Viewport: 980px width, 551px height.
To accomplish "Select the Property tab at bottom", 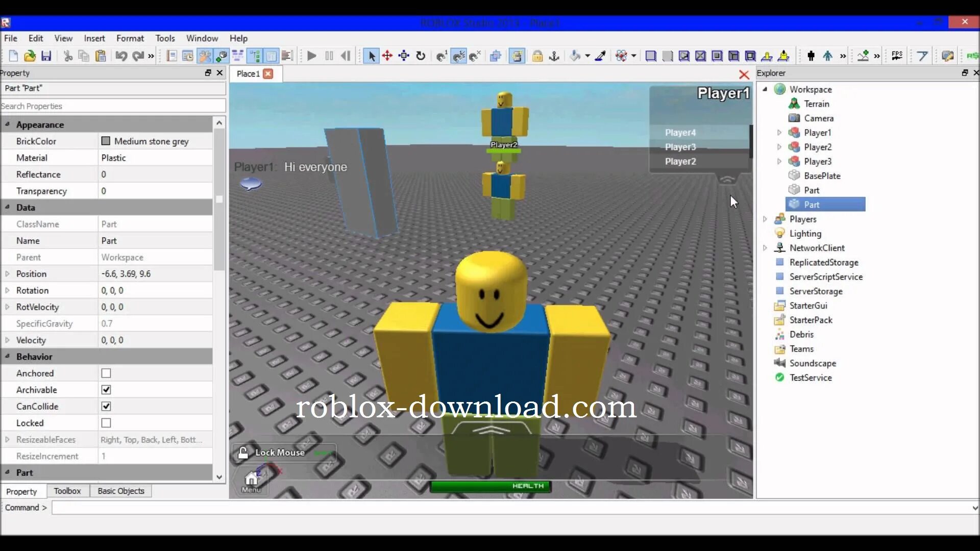I will coord(21,490).
